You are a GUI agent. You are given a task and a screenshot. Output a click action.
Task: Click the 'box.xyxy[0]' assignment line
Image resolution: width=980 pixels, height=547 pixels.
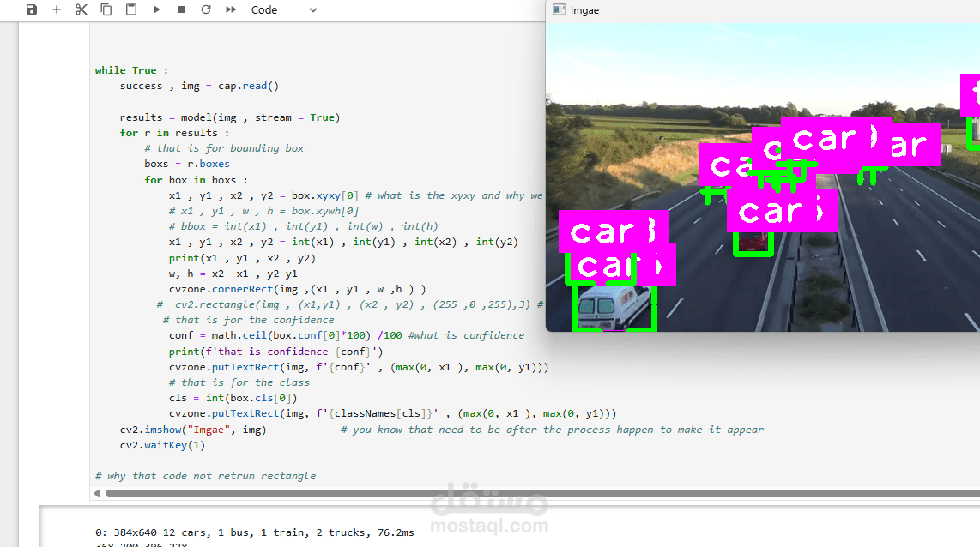pyautogui.click(x=355, y=195)
